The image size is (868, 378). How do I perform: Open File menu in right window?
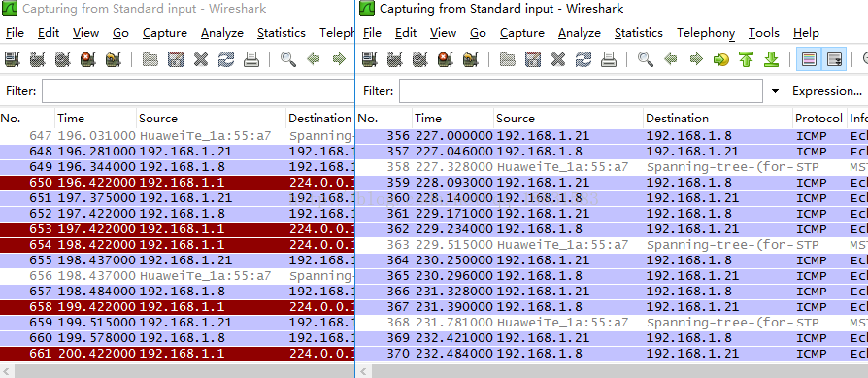click(x=372, y=33)
